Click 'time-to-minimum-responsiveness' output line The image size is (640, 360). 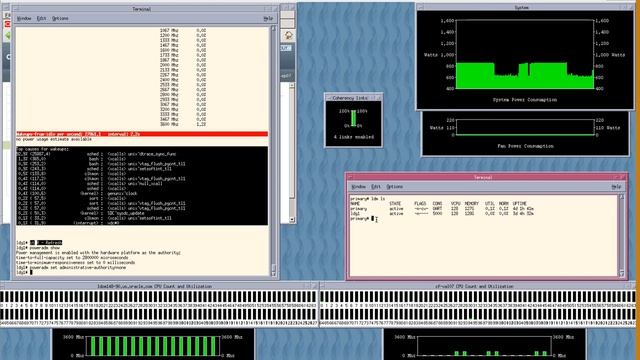tap(76, 263)
